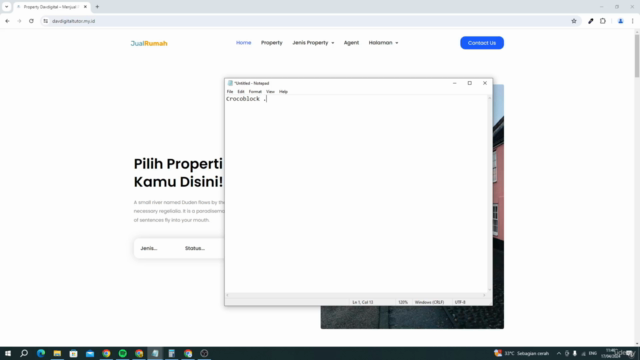
Task: Open the Extensions puzzle icon
Action: 603,21
